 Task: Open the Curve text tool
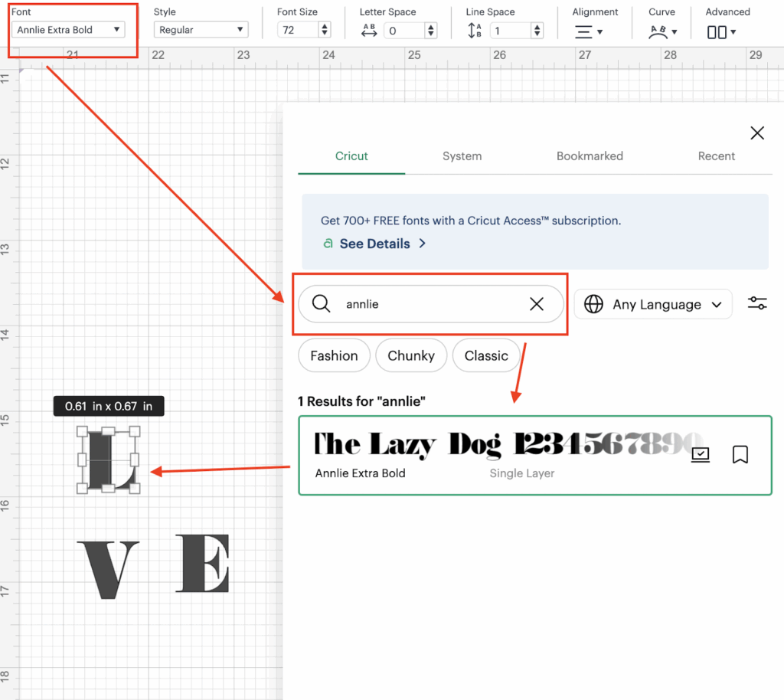pos(662,31)
